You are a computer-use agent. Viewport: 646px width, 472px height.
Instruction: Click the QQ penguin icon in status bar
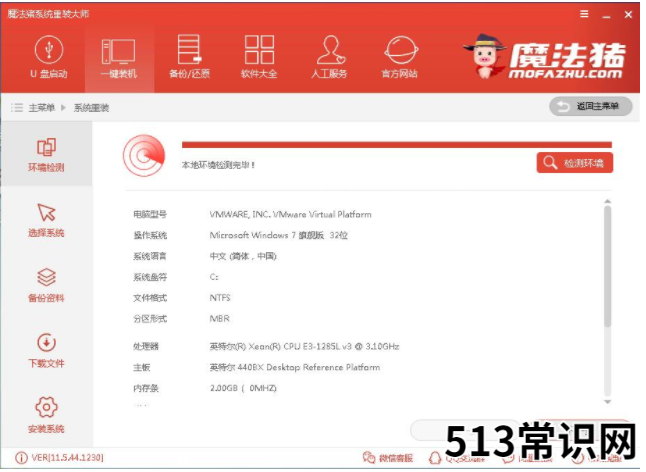coord(435,458)
